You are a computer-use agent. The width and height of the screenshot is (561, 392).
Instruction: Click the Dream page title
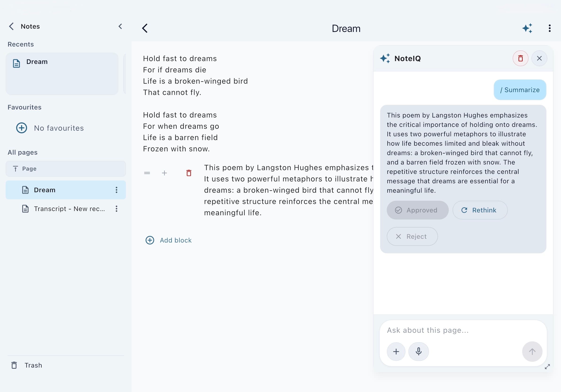click(x=346, y=29)
